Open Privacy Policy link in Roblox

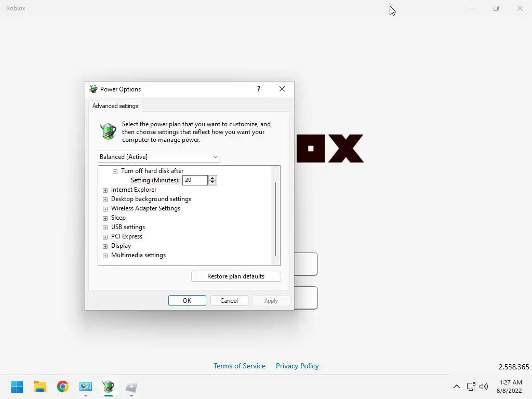[x=297, y=366]
